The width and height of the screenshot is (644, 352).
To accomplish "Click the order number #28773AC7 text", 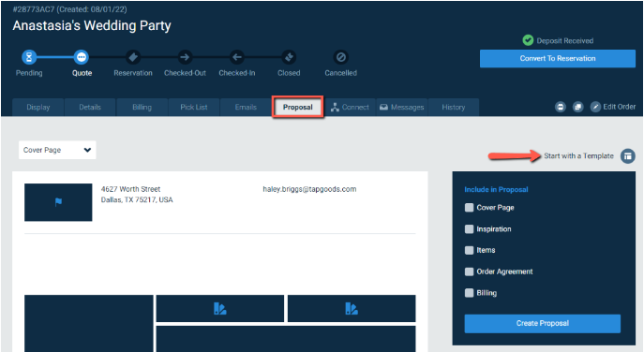I will (34, 9).
